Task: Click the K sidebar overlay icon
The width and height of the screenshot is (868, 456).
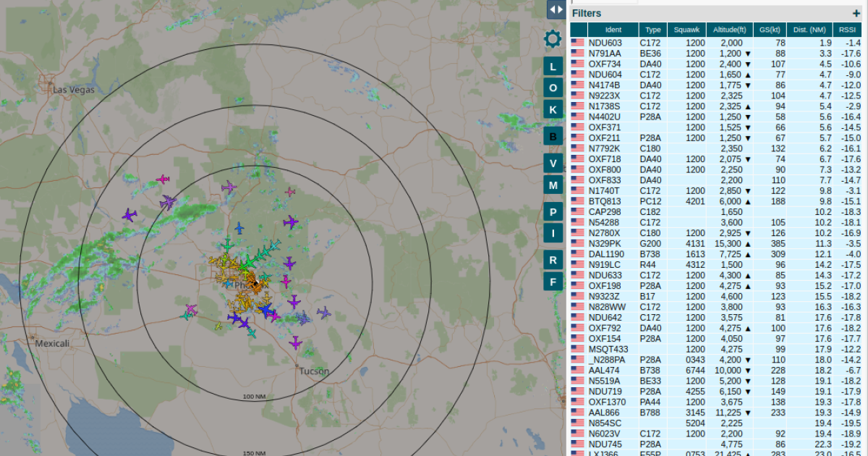Action: click(x=553, y=109)
